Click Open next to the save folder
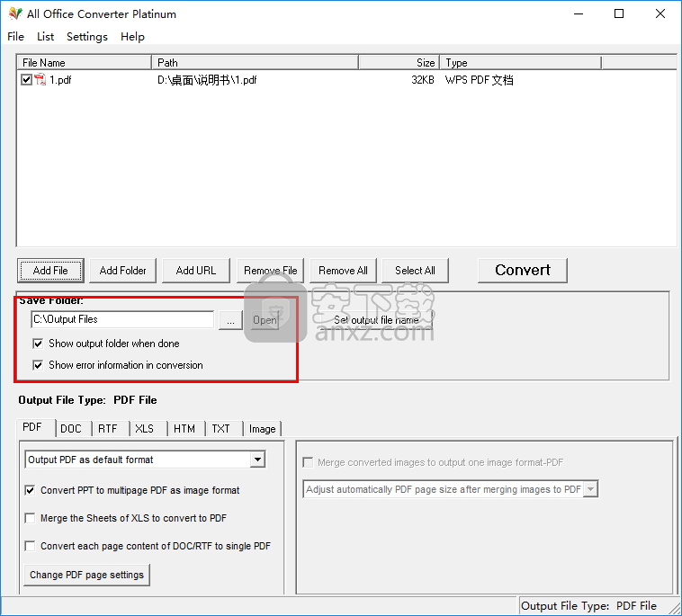Viewport: 682px width, 616px height. tap(265, 320)
